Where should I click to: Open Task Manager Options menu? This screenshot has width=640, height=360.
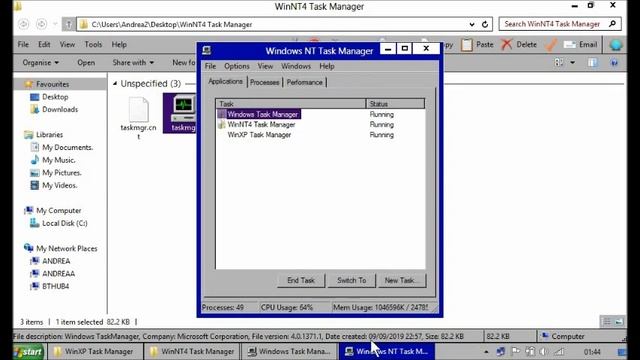pos(236,66)
